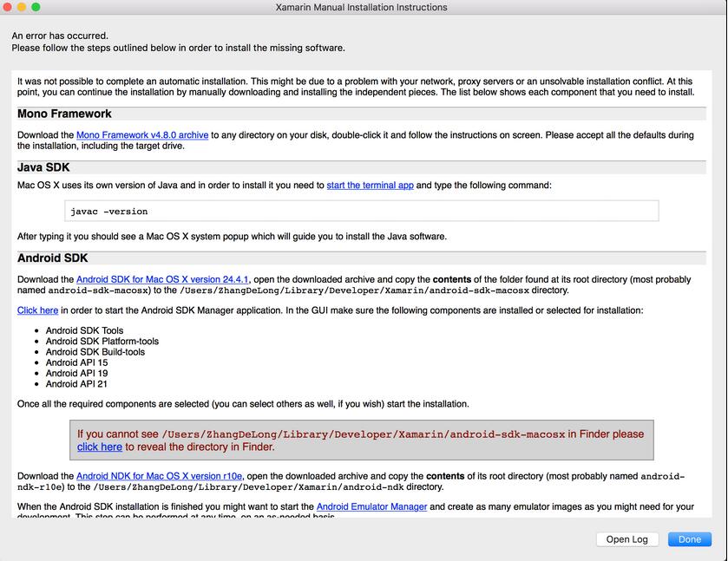
Task: Close the window with the red button
Action: pos(7,7)
